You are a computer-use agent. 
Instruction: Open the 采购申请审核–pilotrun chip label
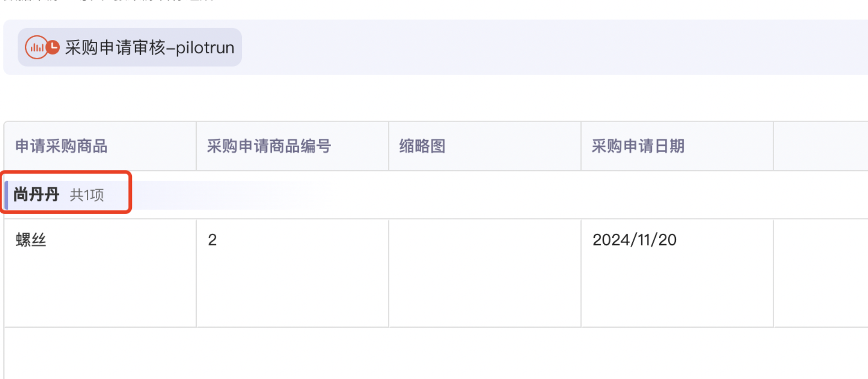pos(149,47)
